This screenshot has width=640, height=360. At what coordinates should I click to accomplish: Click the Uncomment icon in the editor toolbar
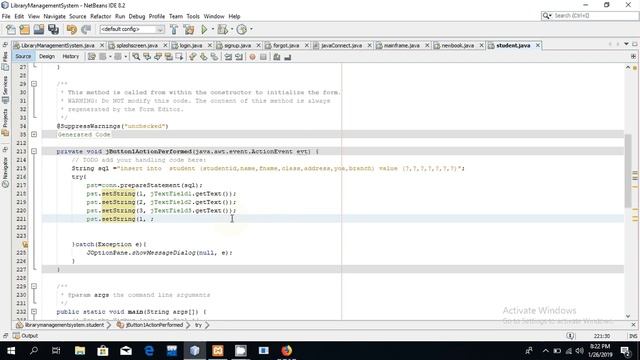tap(288, 57)
